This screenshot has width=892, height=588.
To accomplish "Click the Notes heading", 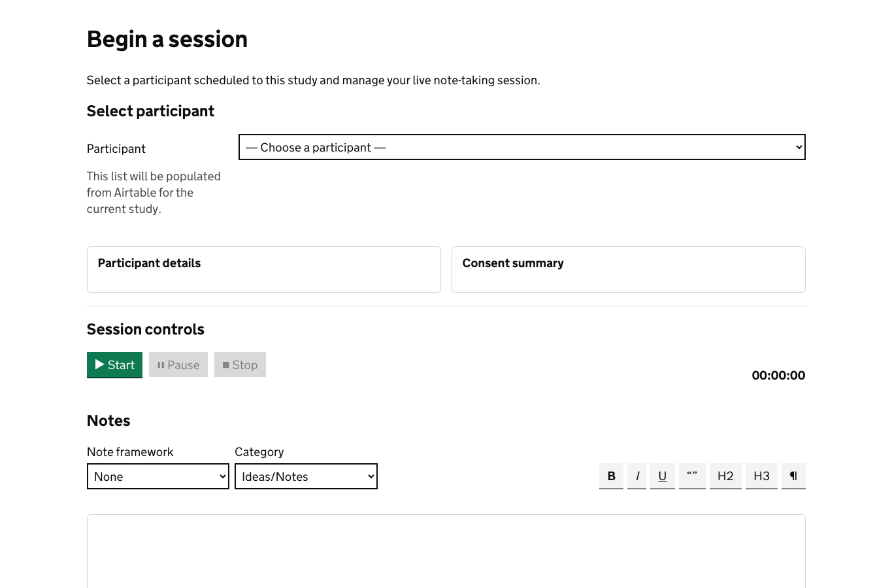I will pos(108,421).
